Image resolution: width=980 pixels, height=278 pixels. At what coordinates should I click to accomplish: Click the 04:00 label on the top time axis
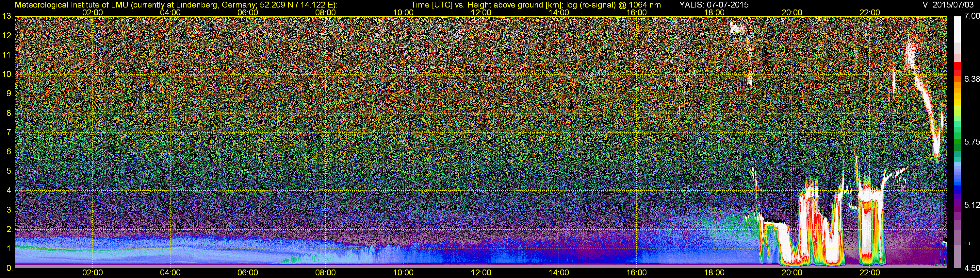pyautogui.click(x=170, y=12)
